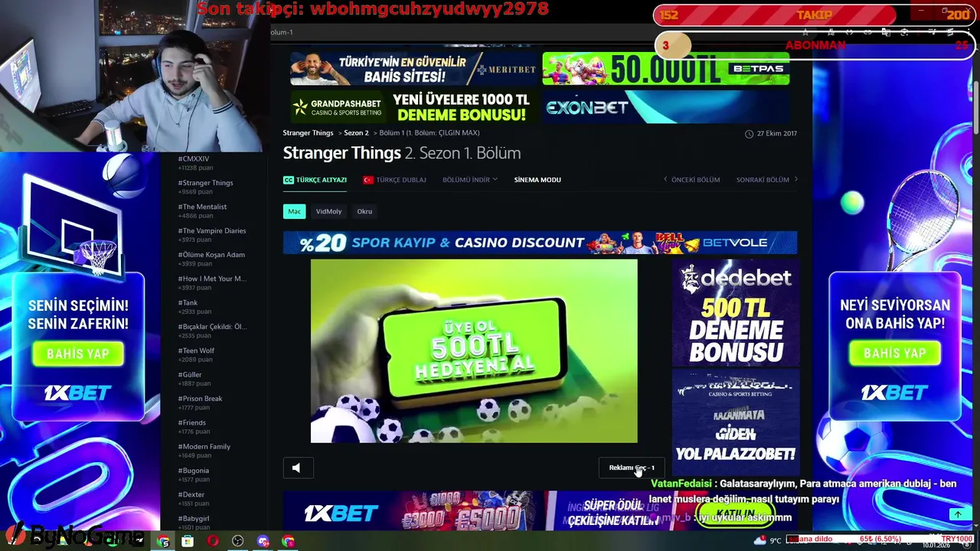Click BAHİS YAP on the right 1XBET ad

pos(894,353)
